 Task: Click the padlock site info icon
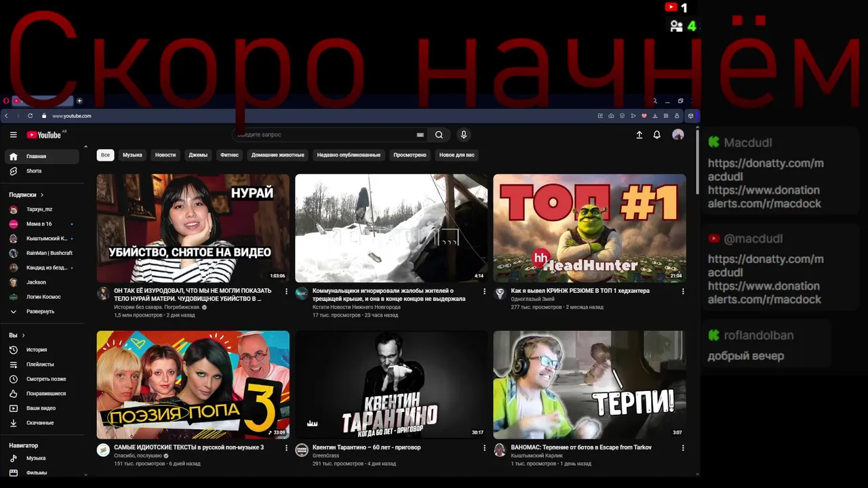44,116
